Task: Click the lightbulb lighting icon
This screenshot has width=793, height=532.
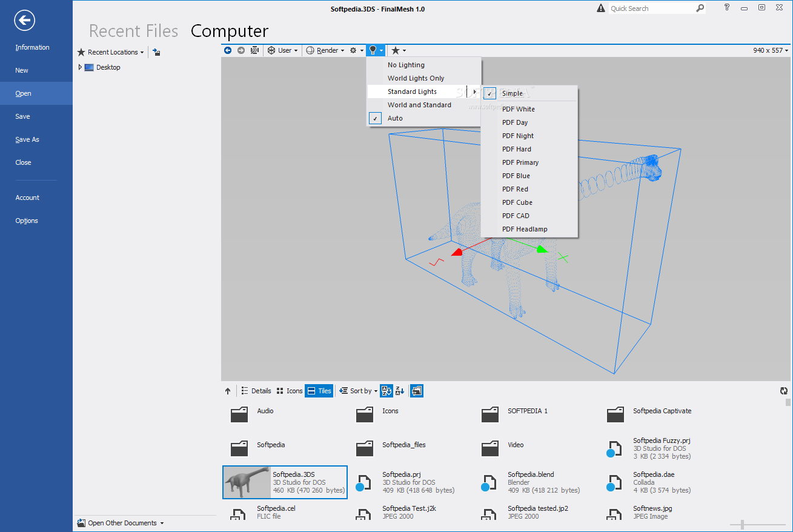Action: [x=373, y=50]
